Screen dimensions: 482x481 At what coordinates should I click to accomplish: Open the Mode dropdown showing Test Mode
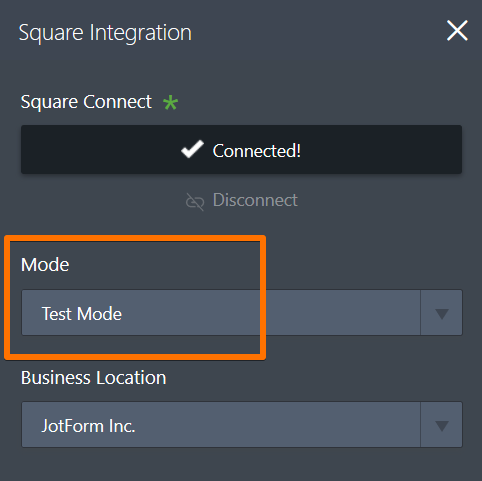coord(242,312)
